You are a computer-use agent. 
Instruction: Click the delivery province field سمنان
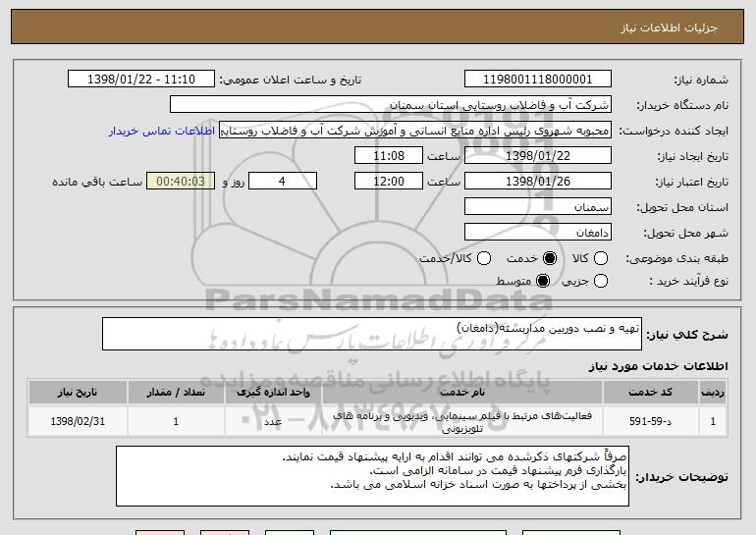[x=538, y=207]
